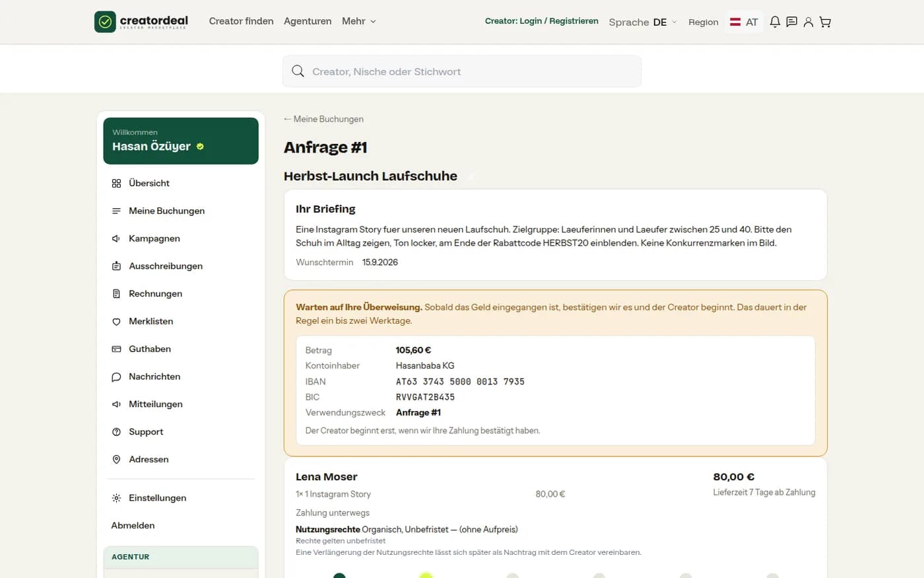Expand the Mehr menu
Screen dimensions: 924x578
click(359, 21)
